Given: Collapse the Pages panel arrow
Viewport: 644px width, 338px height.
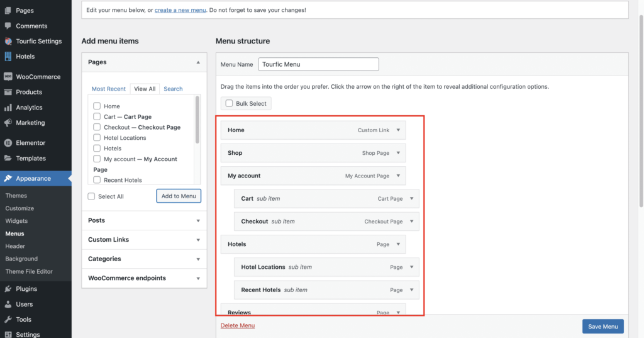Looking at the screenshot, I should coord(198,62).
